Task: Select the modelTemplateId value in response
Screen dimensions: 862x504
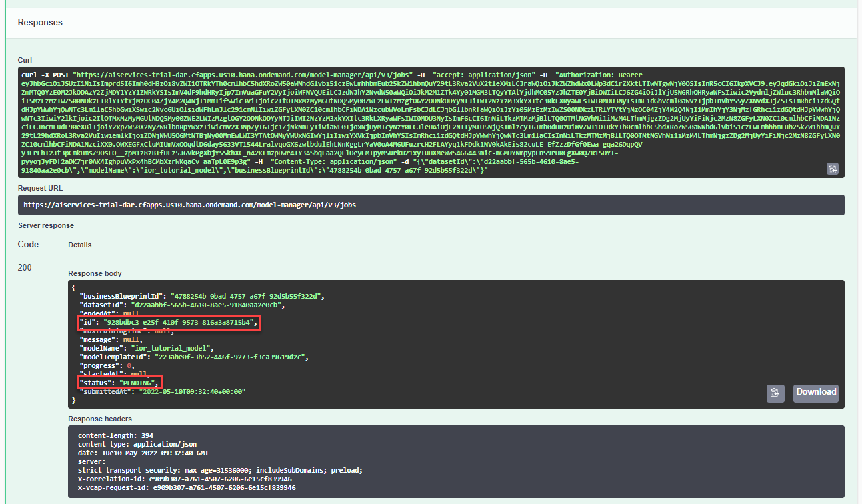Action: [x=231, y=357]
